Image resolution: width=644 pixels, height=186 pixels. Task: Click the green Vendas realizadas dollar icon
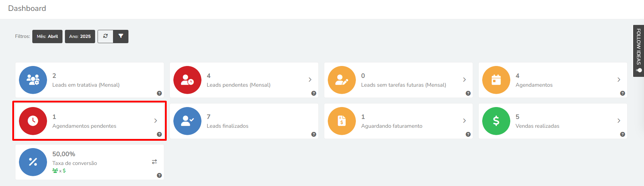coord(496,121)
